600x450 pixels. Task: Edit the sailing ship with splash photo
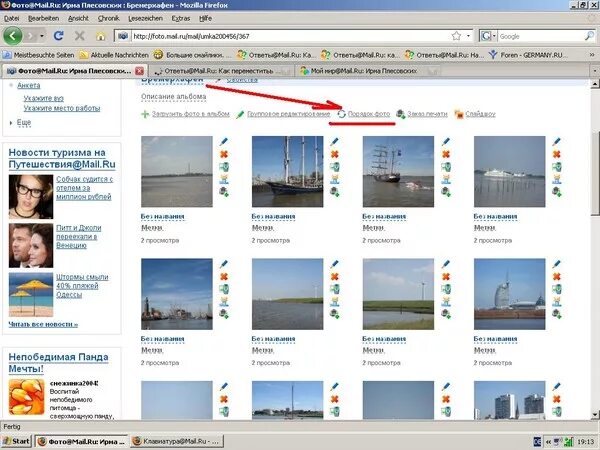click(x=445, y=142)
